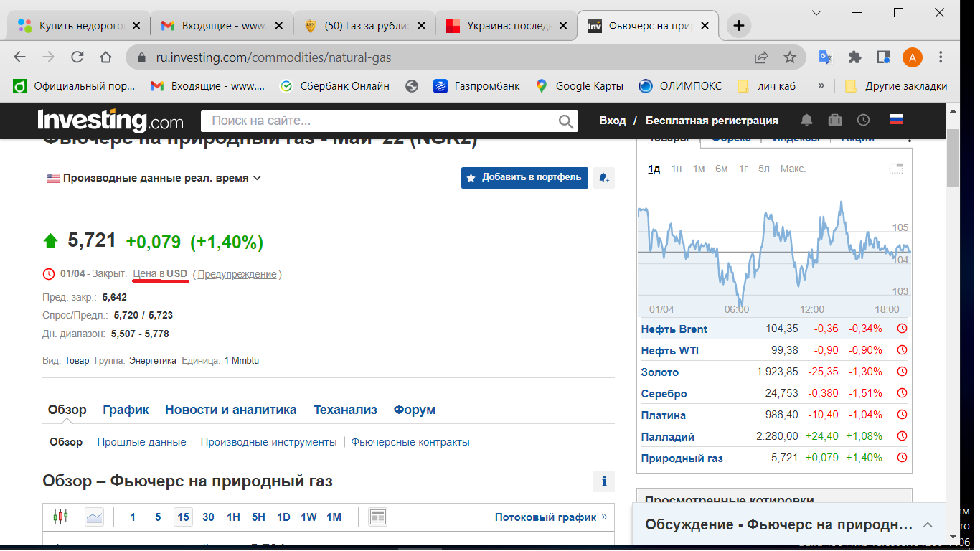The height and width of the screenshot is (551, 980).
Task: Expand the real-time derived data dropdown
Action: pyautogui.click(x=154, y=178)
